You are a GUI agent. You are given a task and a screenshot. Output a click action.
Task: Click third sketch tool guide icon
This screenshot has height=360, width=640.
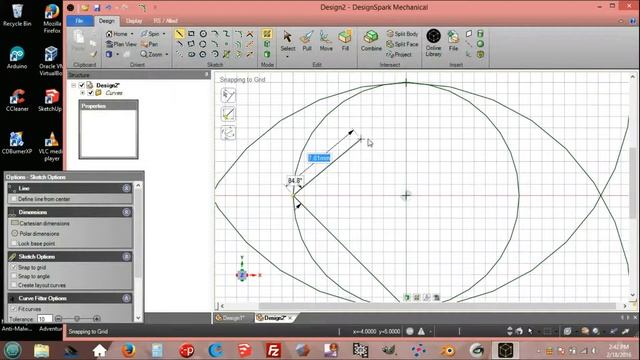pyautogui.click(x=228, y=133)
